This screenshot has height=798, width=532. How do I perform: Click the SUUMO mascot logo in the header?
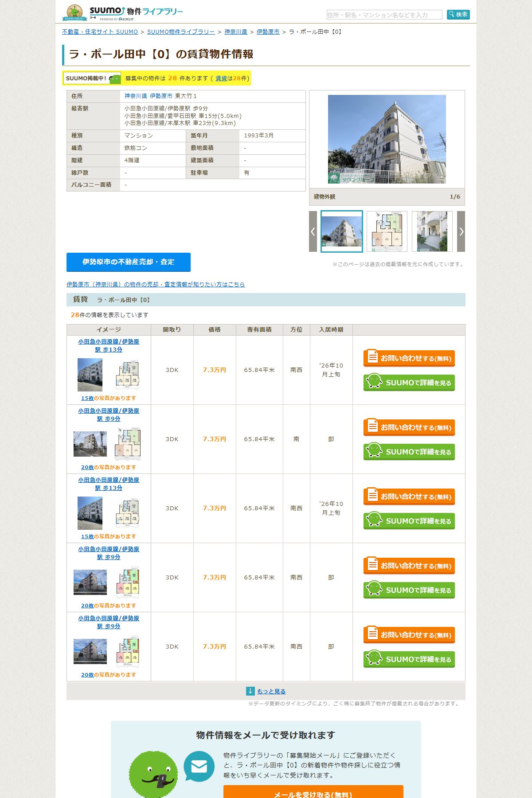point(74,12)
